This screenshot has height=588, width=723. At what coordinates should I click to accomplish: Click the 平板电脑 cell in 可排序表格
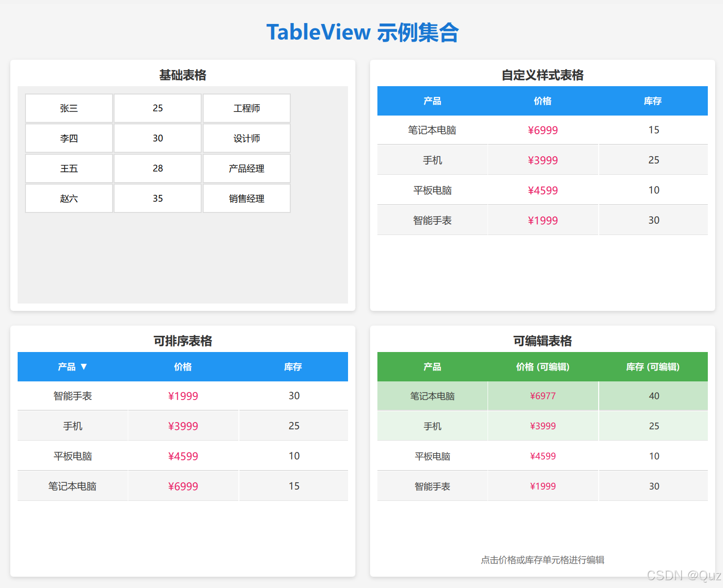(72, 456)
